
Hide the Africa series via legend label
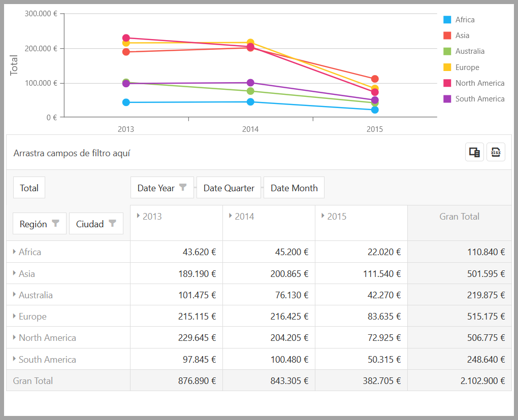pyautogui.click(x=465, y=20)
